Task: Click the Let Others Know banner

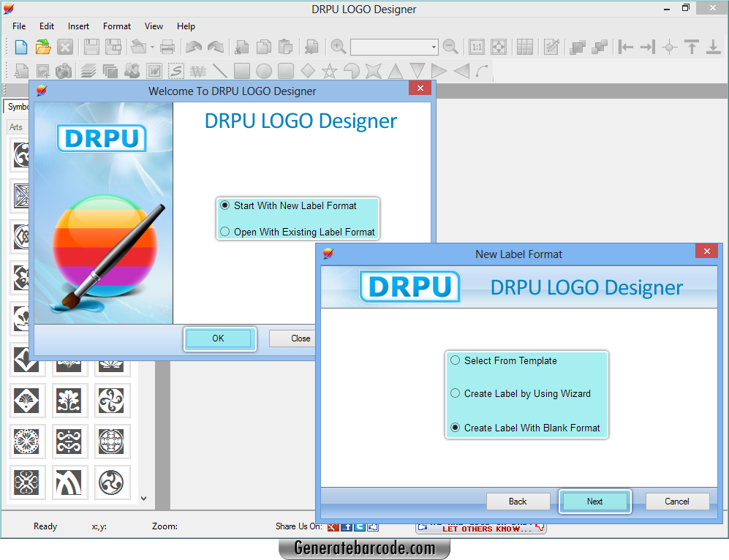Action: click(x=480, y=528)
